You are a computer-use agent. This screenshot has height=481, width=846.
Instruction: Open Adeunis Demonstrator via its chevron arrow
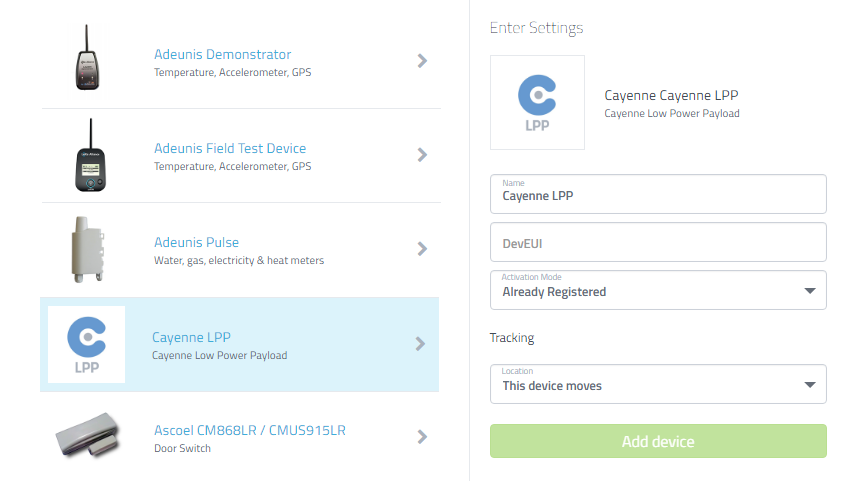[422, 61]
